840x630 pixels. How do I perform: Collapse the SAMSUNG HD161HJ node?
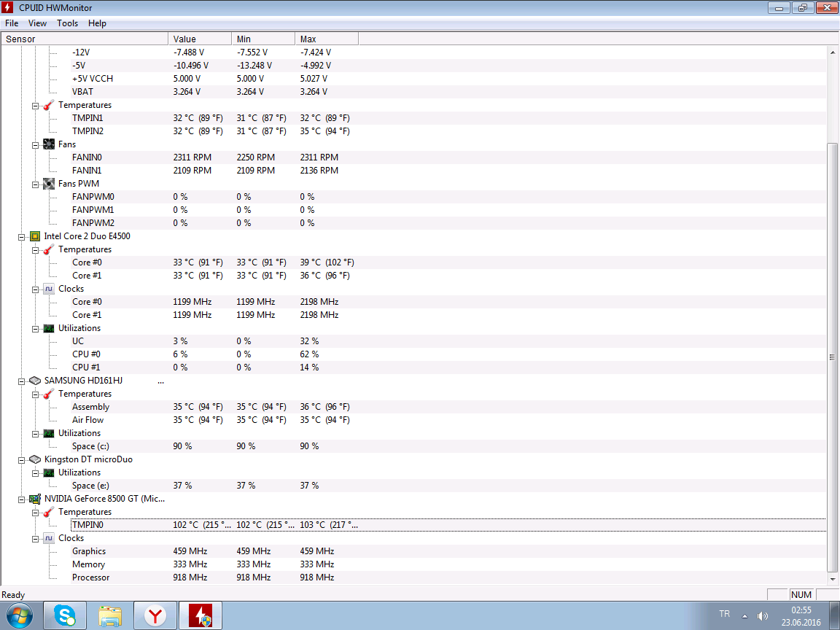21,381
